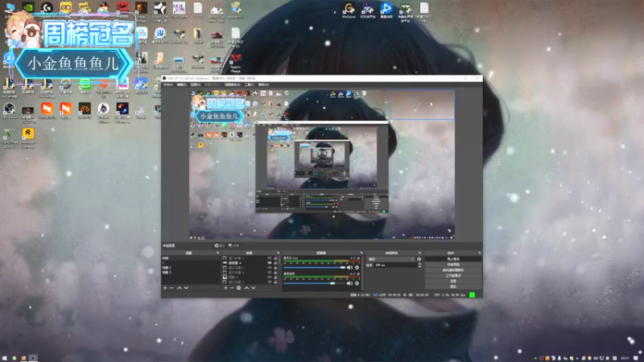The height and width of the screenshot is (362, 644).
Task: Open the Scene Collection (场景集合) menu
Action: tap(233, 84)
